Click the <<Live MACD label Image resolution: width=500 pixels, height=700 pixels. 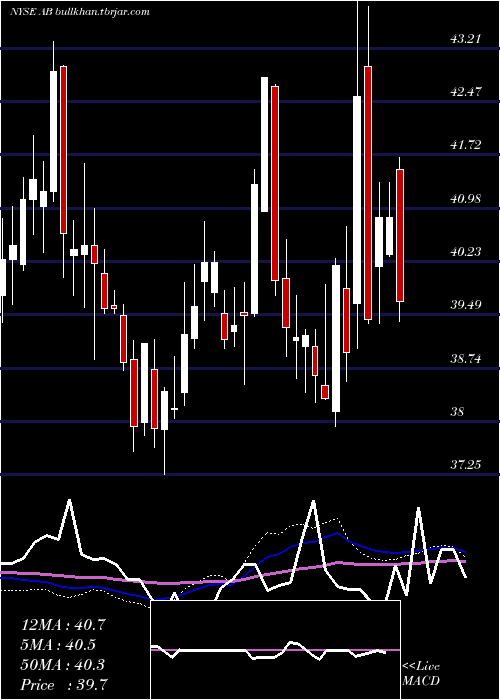pos(421,674)
